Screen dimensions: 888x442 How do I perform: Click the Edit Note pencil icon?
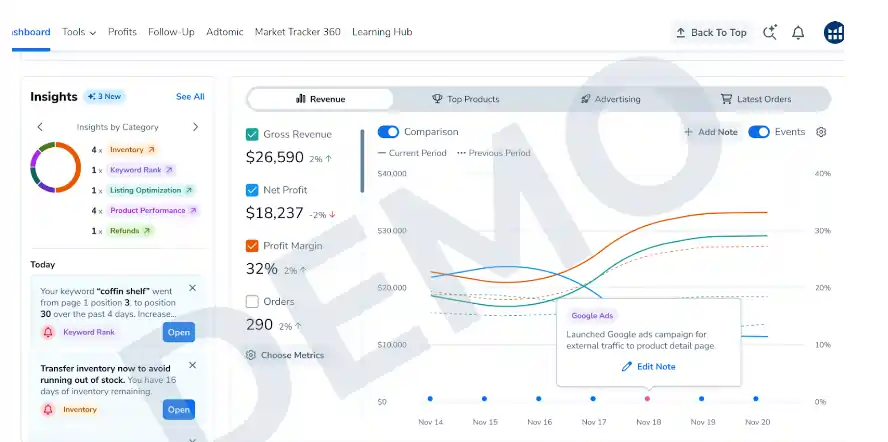coord(627,367)
